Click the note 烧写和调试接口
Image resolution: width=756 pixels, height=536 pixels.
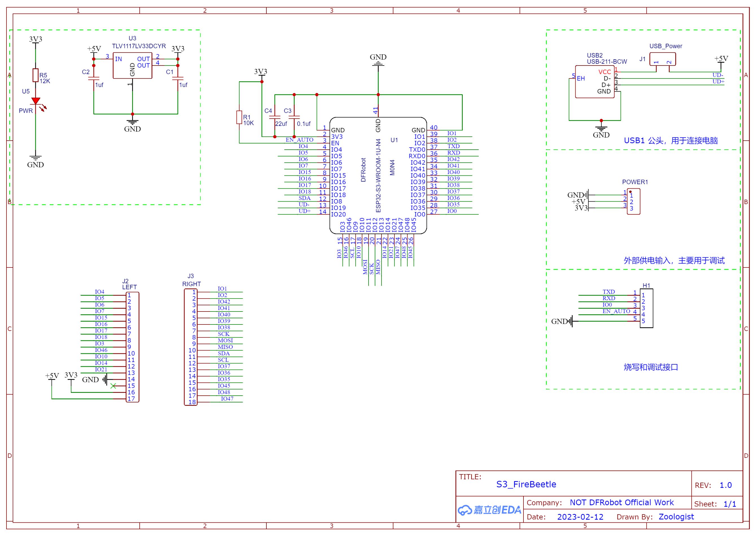pos(650,367)
